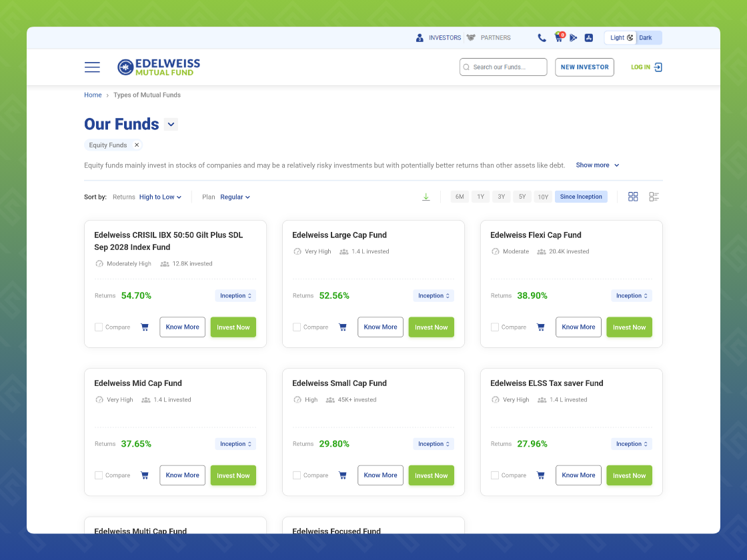Click the Google Play store icon

574,37
